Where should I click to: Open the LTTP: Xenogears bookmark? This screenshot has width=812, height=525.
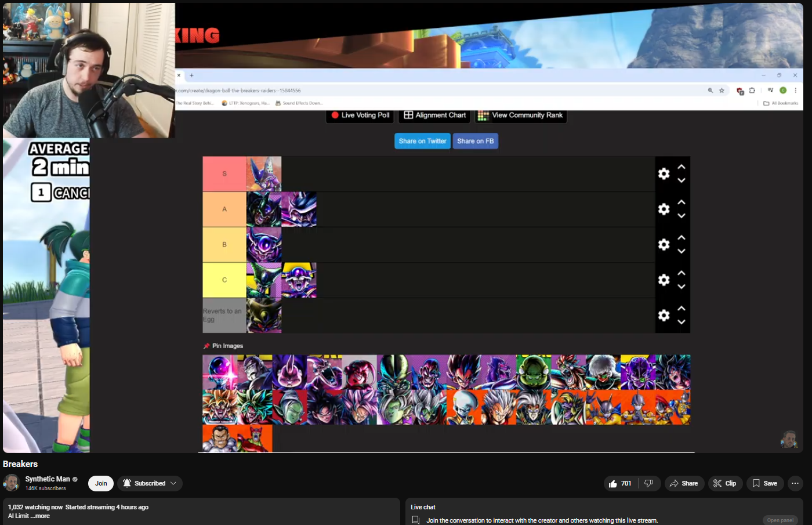[246, 103]
